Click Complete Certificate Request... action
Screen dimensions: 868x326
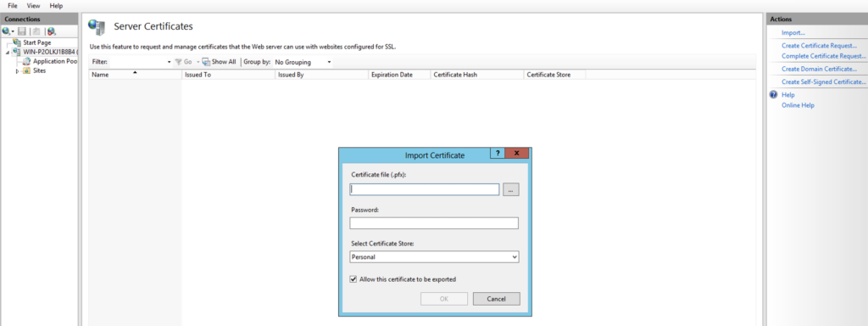(823, 56)
